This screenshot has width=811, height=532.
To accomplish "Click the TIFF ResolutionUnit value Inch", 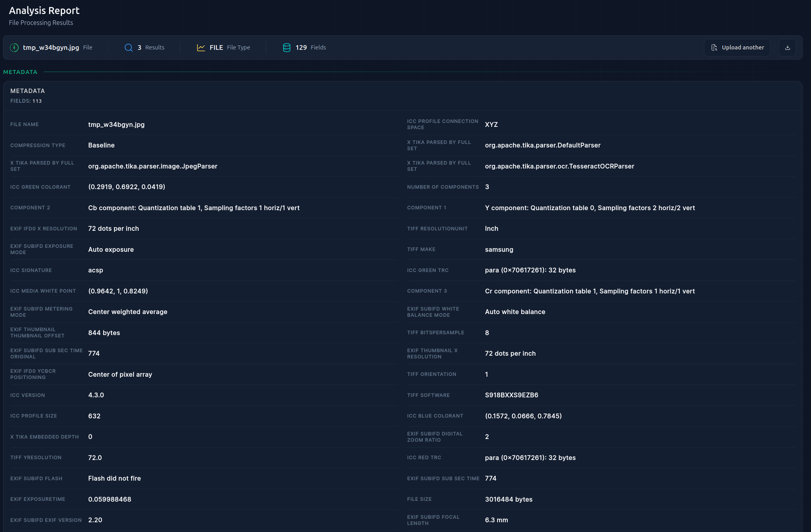I will pyautogui.click(x=492, y=228).
